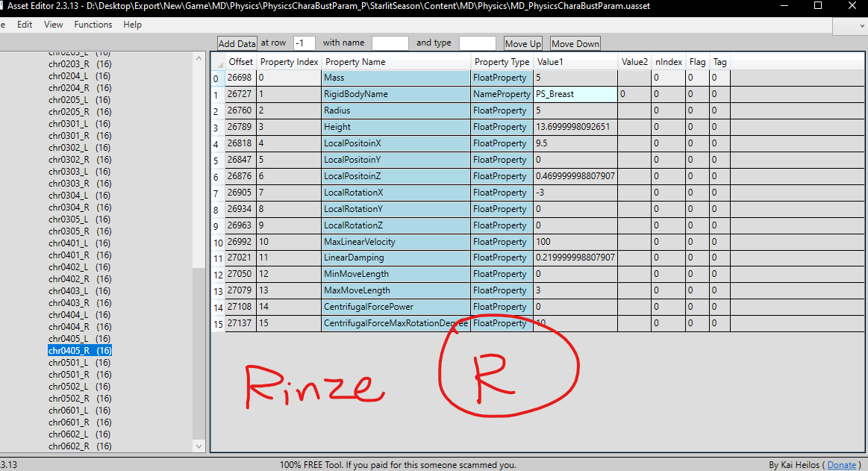Select chr0401_L in the list
This screenshot has height=471, width=868.
80,243
